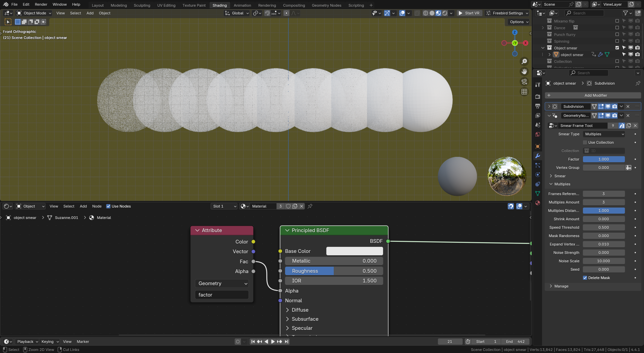Open the World properties tab
The height and width of the screenshot is (353, 644).
pos(538,134)
